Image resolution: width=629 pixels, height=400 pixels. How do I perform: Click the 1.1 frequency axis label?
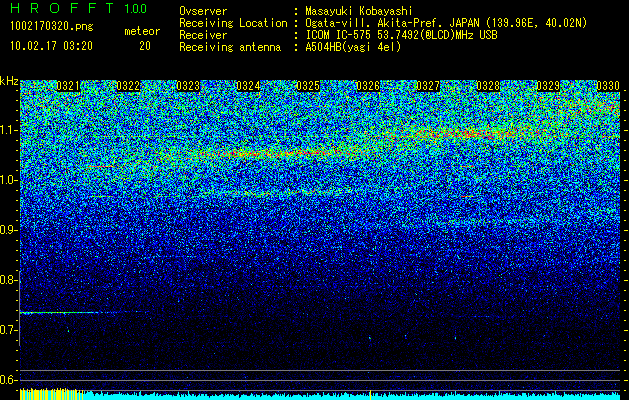click(x=8, y=130)
